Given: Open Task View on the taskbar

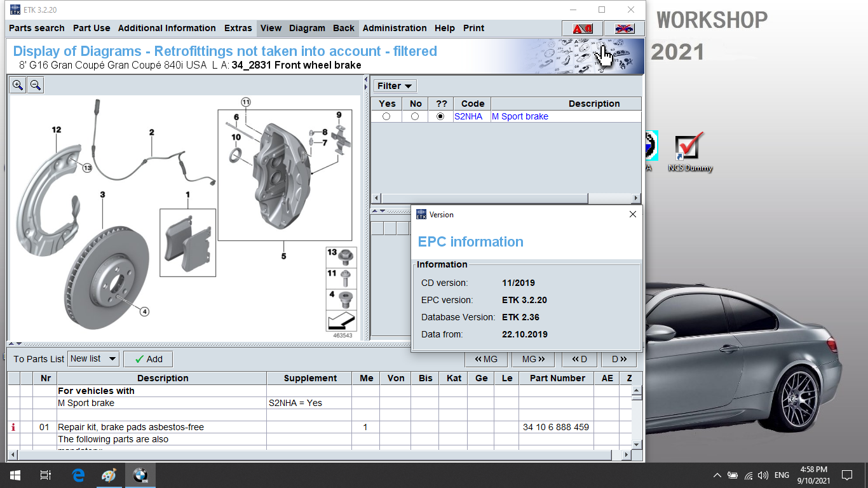Looking at the screenshot, I should (x=46, y=475).
